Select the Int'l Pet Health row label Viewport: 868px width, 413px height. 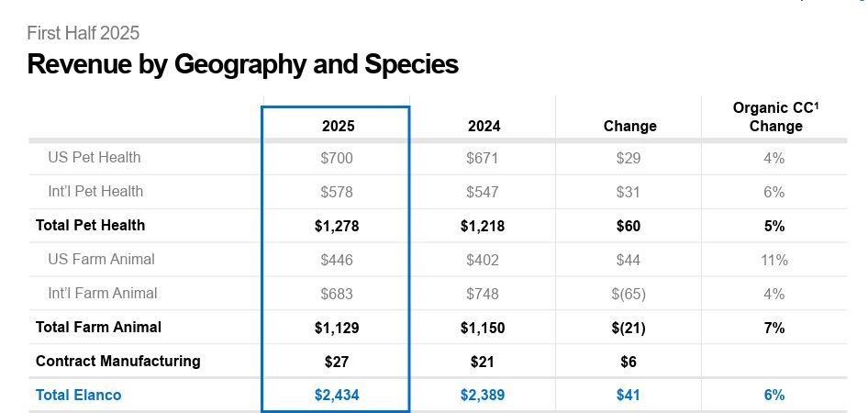tap(95, 191)
